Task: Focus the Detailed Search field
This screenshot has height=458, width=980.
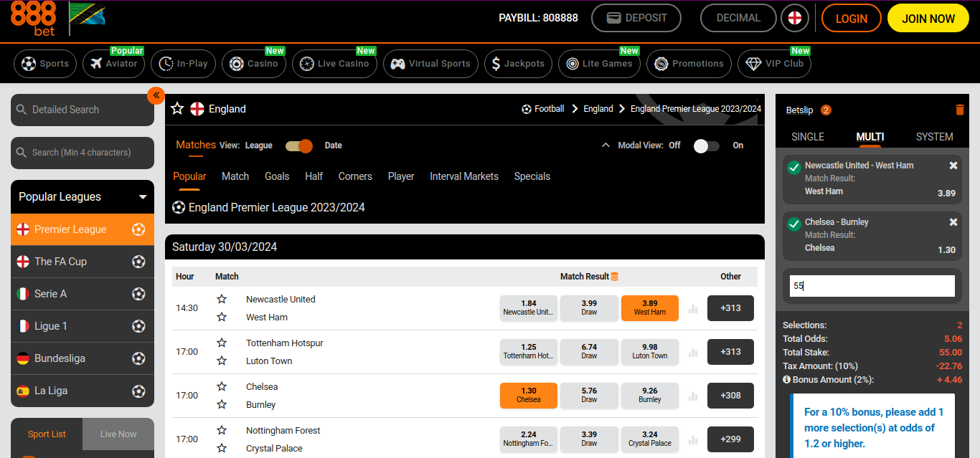Action: [83, 110]
